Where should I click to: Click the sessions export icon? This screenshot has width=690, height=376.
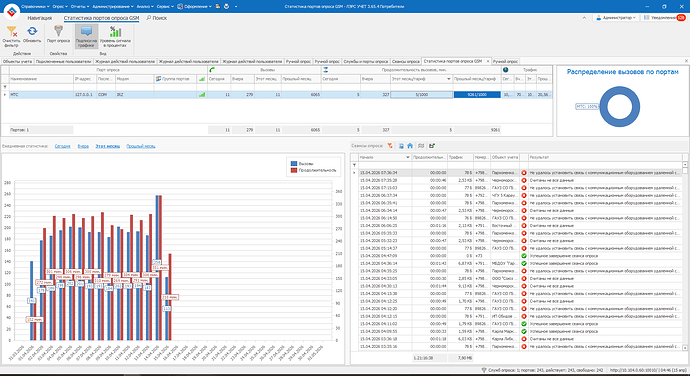(x=432, y=146)
